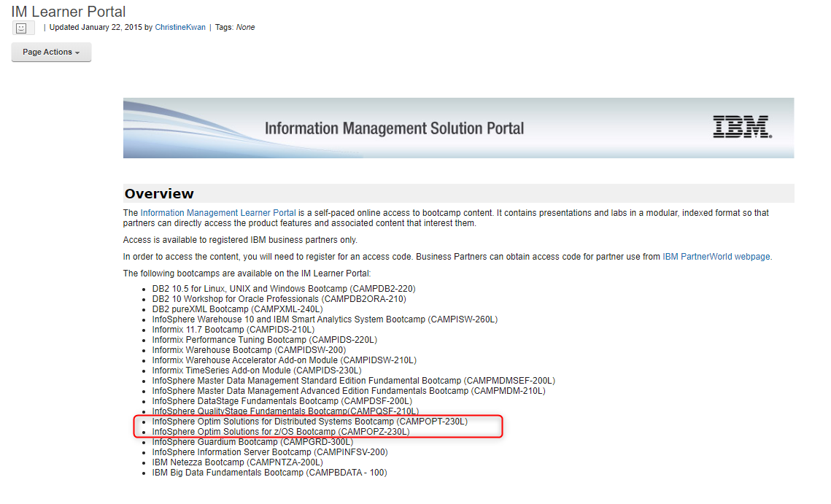Click 'The following bootcamps are available' line
The width and height of the screenshot is (831, 504).
pos(247,274)
